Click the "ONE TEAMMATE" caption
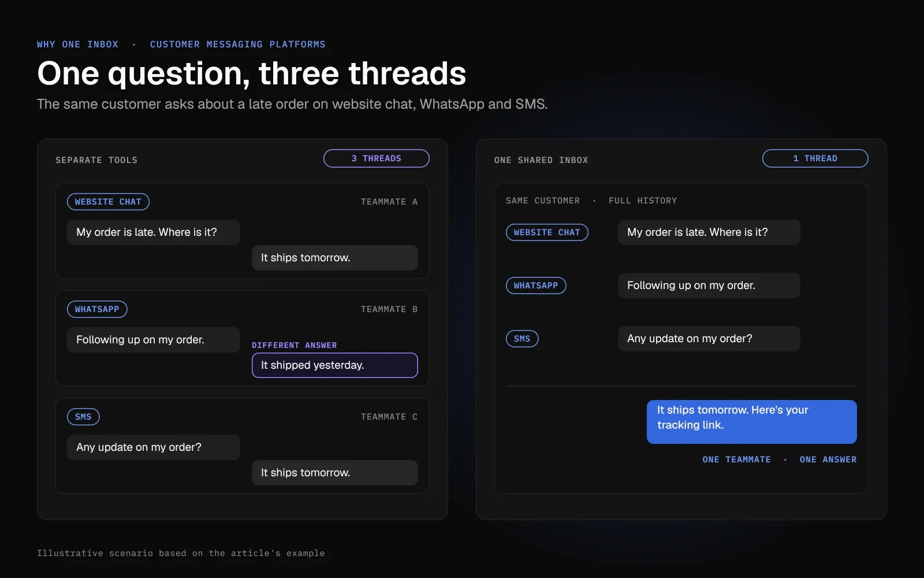The width and height of the screenshot is (924, 578). tap(737, 460)
